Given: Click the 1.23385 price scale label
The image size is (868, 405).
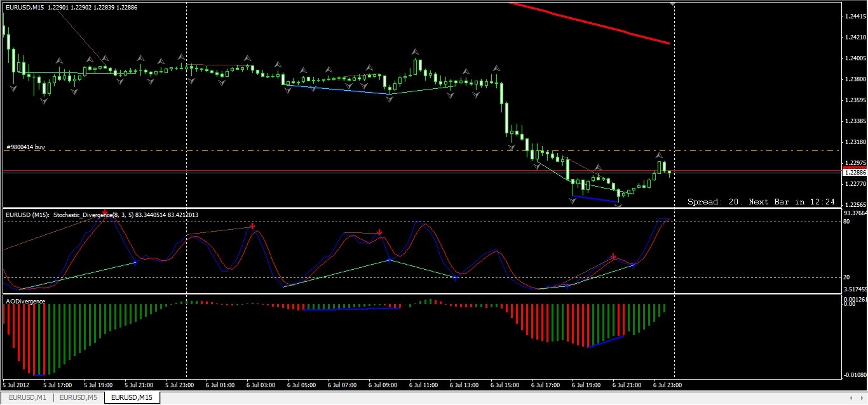Looking at the screenshot, I should [x=855, y=121].
